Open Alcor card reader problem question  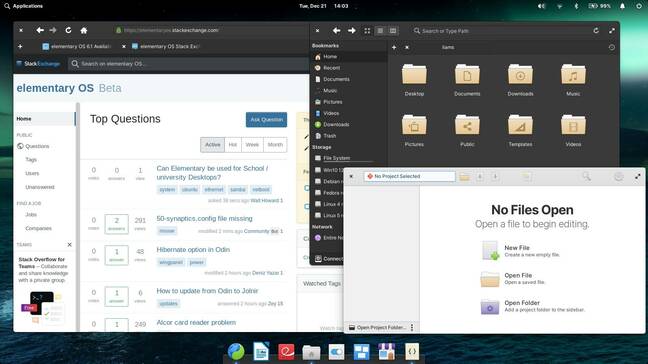click(196, 323)
